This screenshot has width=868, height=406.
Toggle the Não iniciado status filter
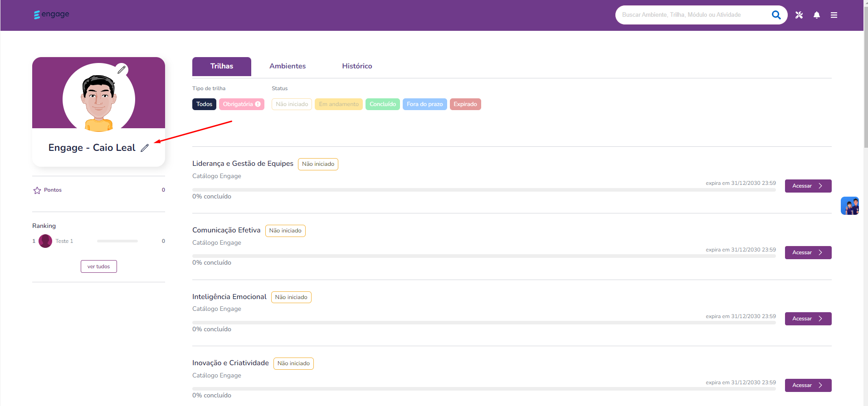tap(292, 104)
